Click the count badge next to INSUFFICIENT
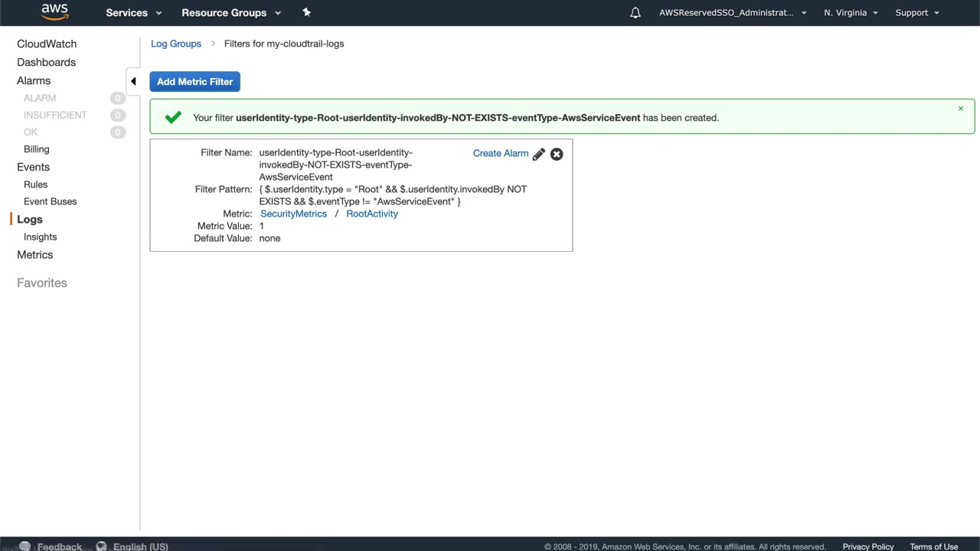The width and height of the screenshot is (980, 551). (x=117, y=115)
